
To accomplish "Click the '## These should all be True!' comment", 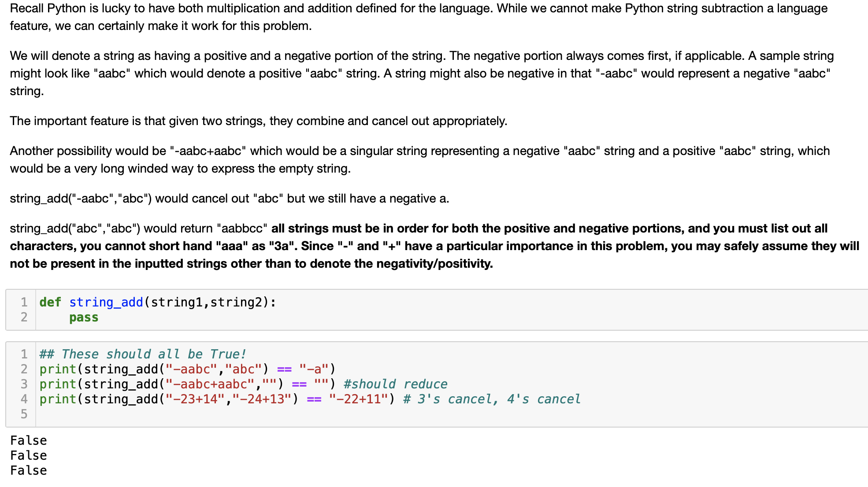I will 142,354.
